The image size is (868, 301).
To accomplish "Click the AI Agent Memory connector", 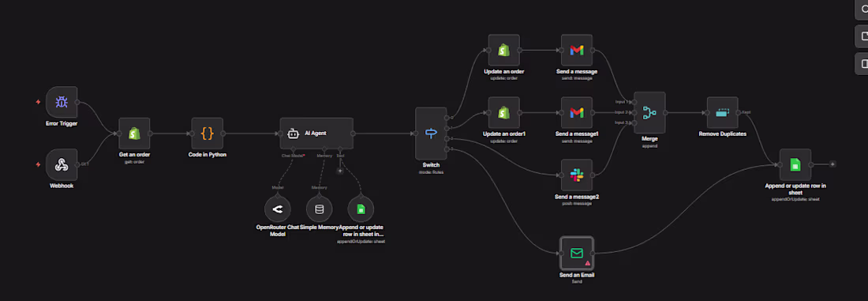I will pyautogui.click(x=324, y=149).
